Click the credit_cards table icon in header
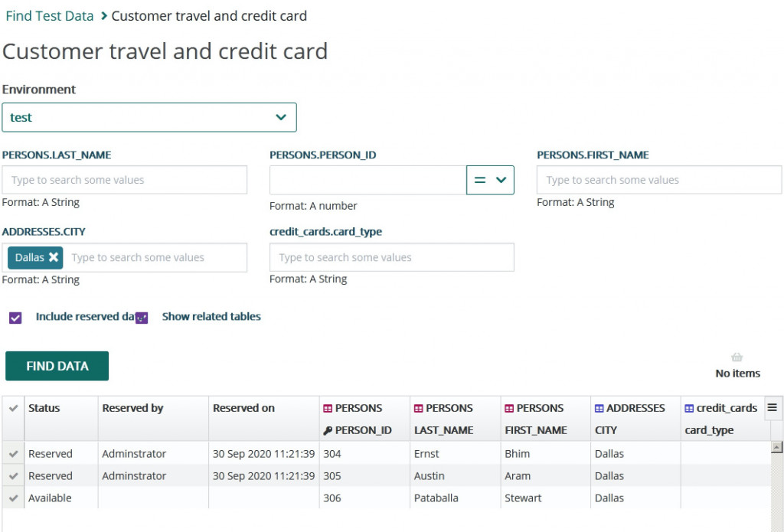Viewport: 784px width, 532px height. pos(689,409)
